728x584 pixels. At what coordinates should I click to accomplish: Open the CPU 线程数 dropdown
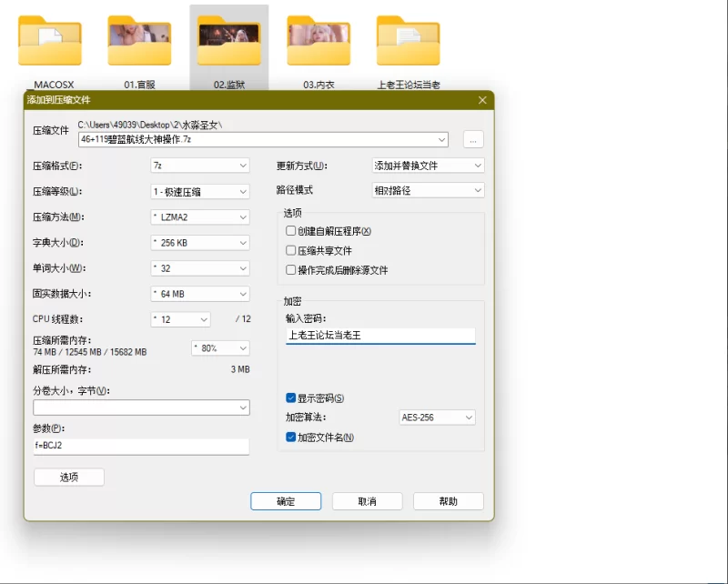[180, 319]
